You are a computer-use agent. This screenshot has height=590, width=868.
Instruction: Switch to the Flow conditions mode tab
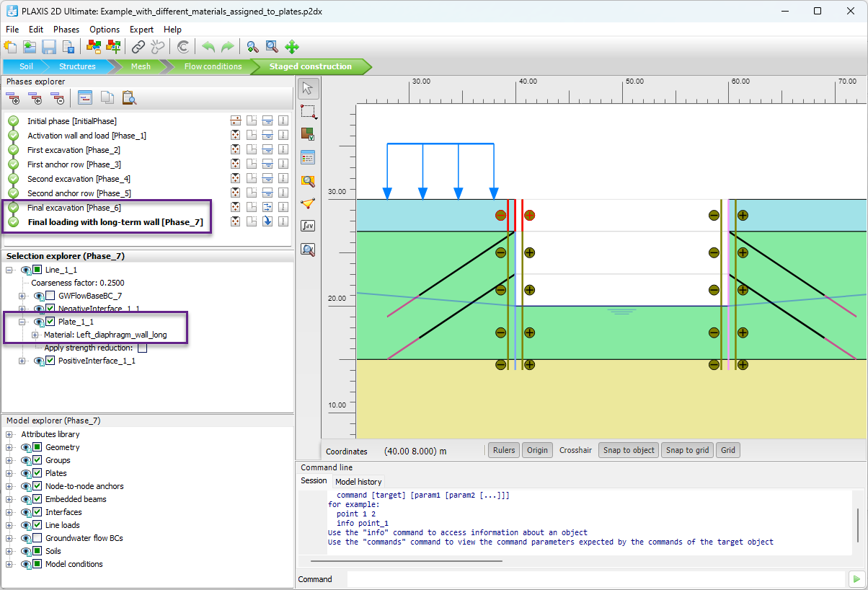click(213, 66)
